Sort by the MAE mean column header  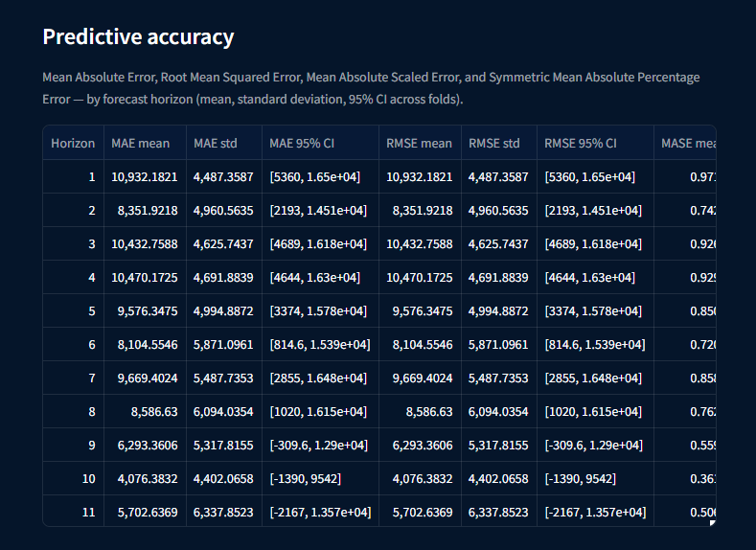click(145, 143)
